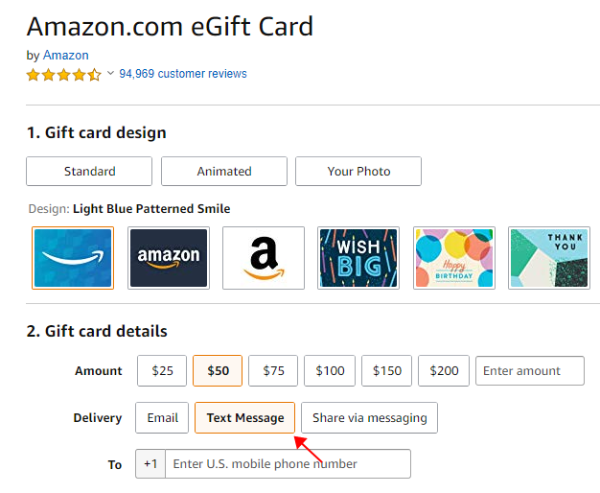The height and width of the screenshot is (493, 600).
Task: Open the Your Photo design tab
Action: 358,171
